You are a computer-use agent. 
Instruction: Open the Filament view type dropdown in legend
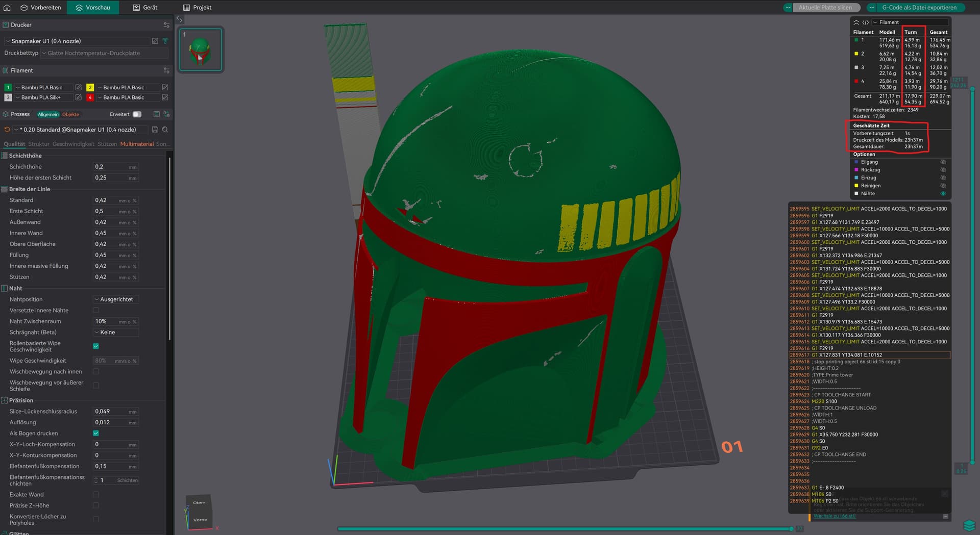[x=910, y=22]
